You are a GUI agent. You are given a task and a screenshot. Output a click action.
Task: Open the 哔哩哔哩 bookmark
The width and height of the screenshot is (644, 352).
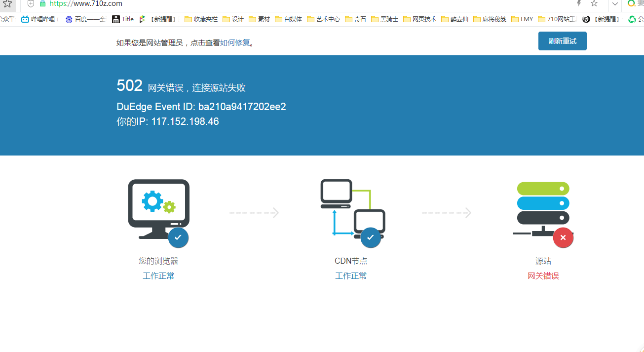point(39,19)
